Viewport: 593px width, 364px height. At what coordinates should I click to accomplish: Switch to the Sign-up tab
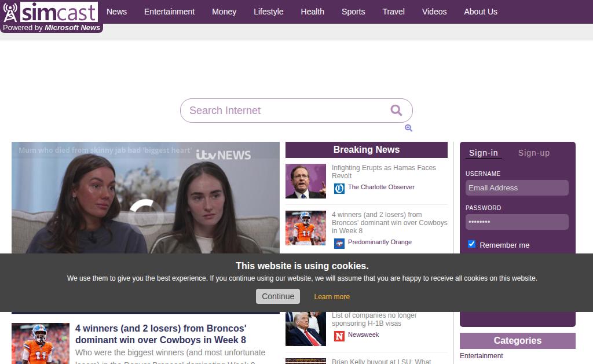pos(533,153)
